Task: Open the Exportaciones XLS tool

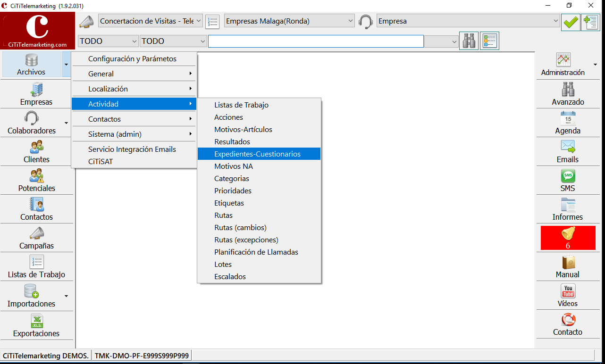Action: [36, 325]
